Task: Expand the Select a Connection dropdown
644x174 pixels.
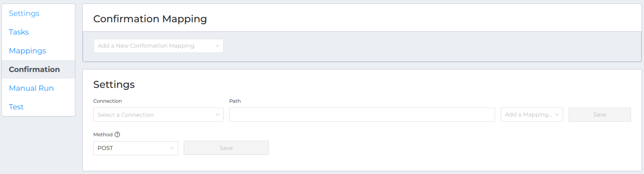Action: (158, 115)
